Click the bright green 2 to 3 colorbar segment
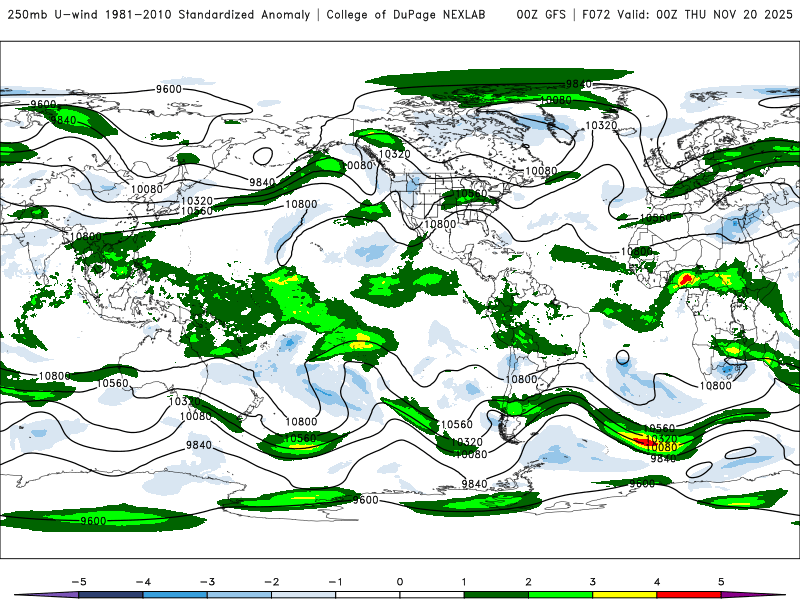800x600 pixels. [x=560, y=595]
